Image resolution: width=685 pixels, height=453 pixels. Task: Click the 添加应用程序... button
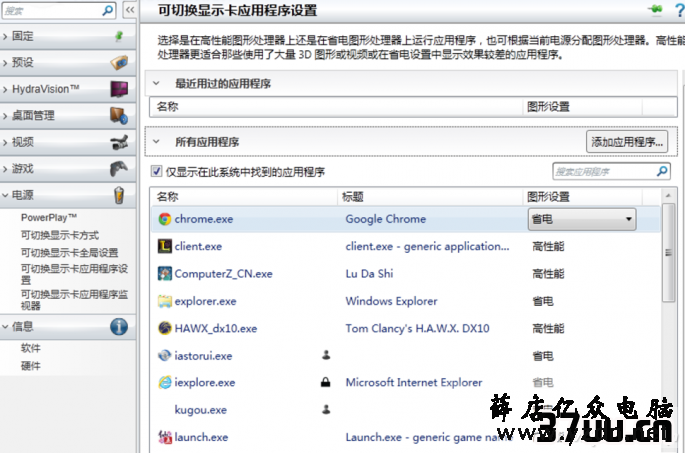pyautogui.click(x=627, y=142)
